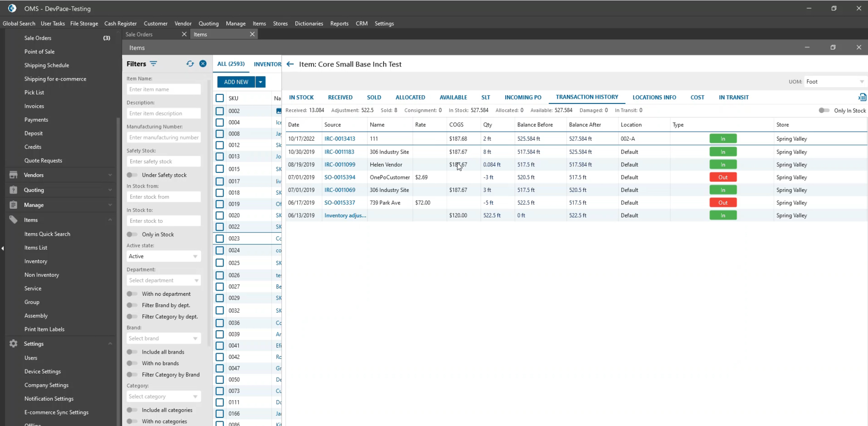Toggle Only In Stock above transaction table
This screenshot has width=868, height=426.
click(x=824, y=110)
